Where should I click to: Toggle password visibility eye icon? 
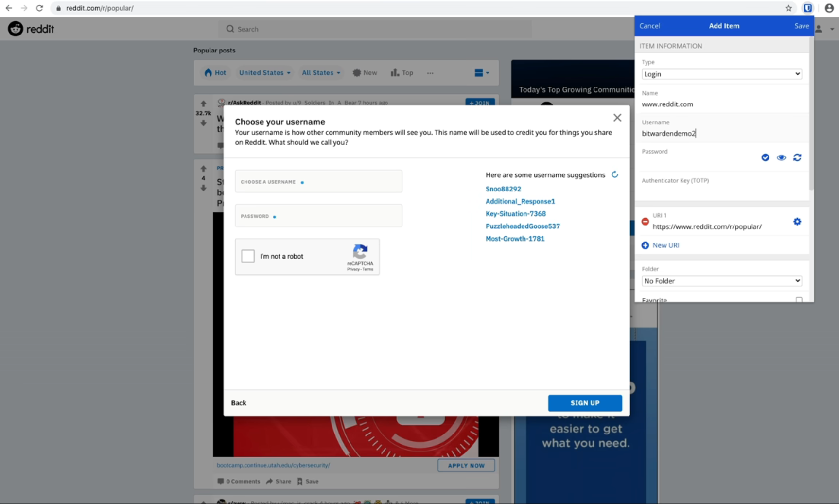[781, 157]
